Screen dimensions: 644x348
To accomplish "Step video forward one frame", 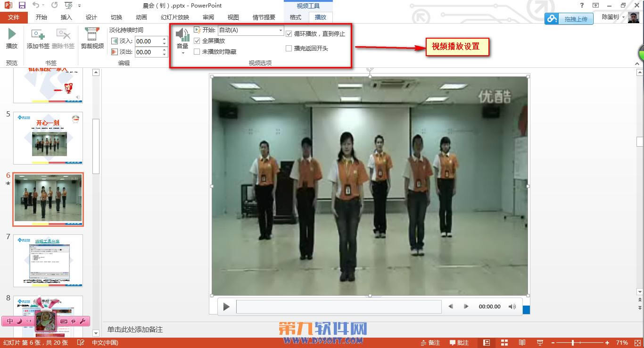I will coord(466,307).
